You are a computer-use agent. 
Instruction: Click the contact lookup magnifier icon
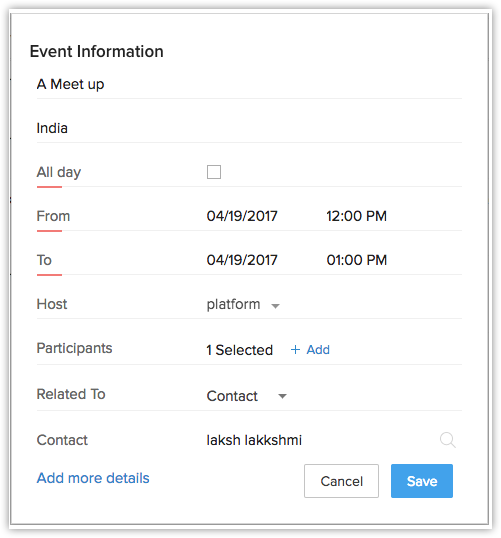tap(448, 440)
